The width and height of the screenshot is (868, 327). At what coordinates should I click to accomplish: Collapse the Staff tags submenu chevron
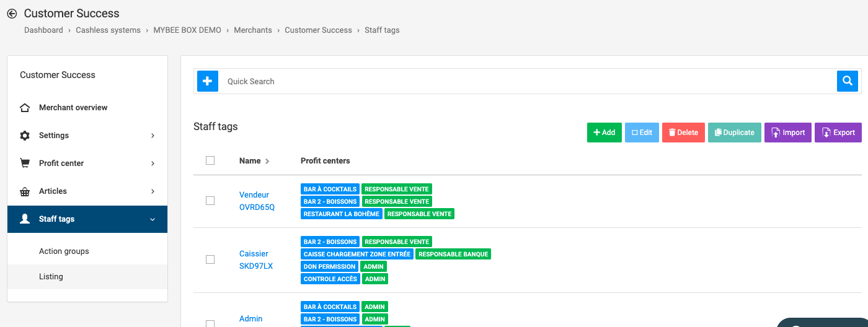pos(153,219)
